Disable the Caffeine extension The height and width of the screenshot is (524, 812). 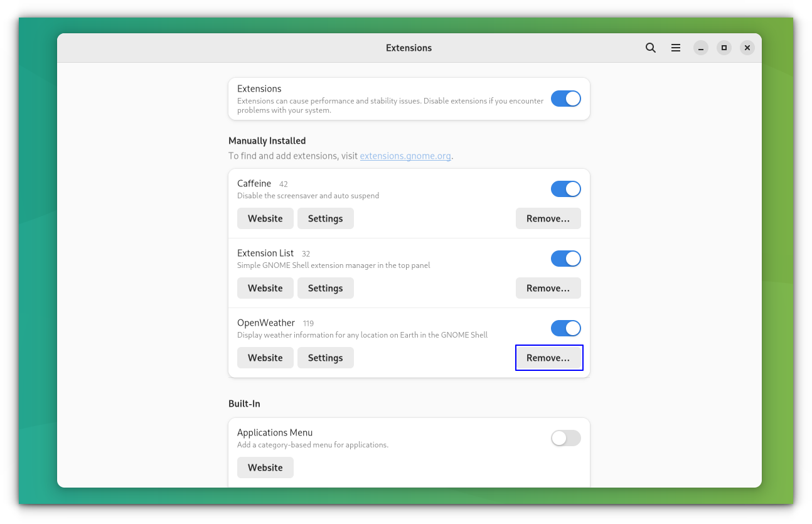pyautogui.click(x=565, y=189)
